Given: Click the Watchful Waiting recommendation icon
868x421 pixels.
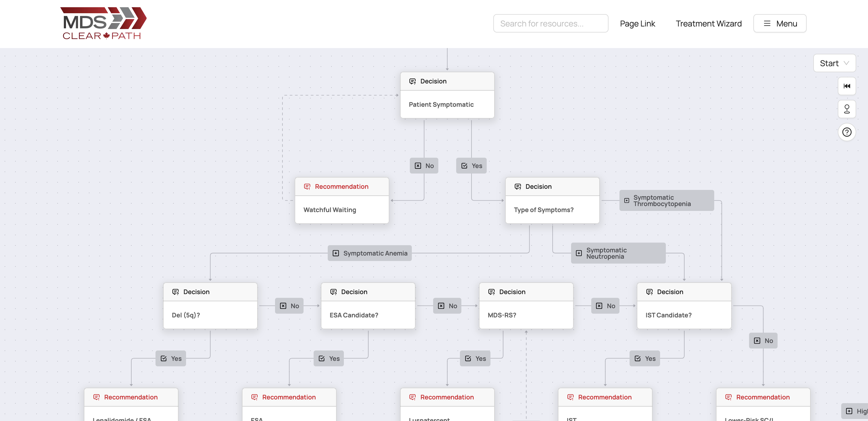Looking at the screenshot, I should (307, 186).
